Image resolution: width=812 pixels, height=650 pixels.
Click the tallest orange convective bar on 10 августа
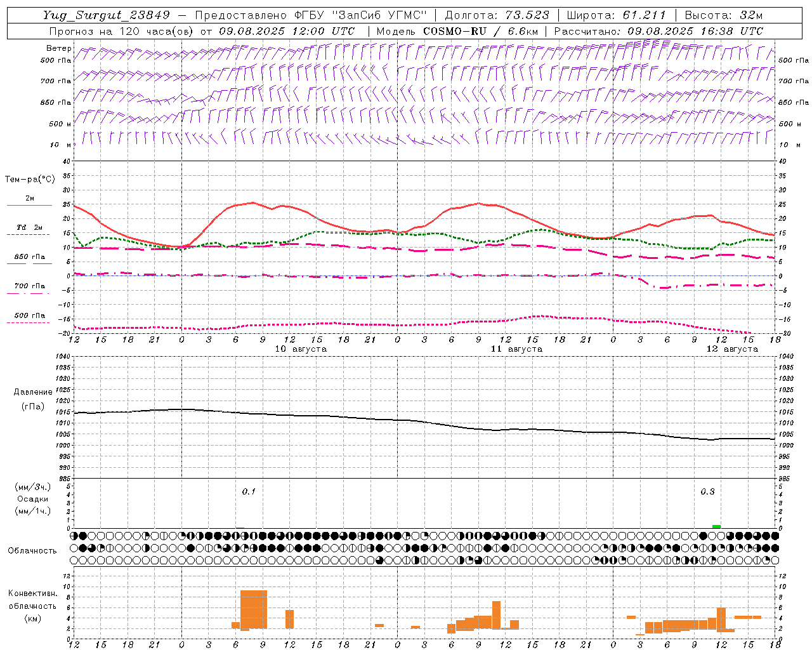click(254, 609)
